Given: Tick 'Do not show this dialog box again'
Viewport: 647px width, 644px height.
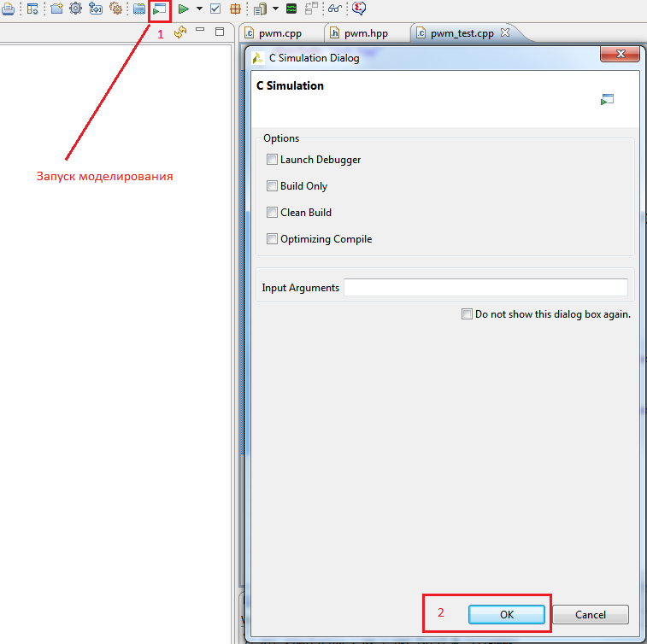Looking at the screenshot, I should (x=467, y=314).
